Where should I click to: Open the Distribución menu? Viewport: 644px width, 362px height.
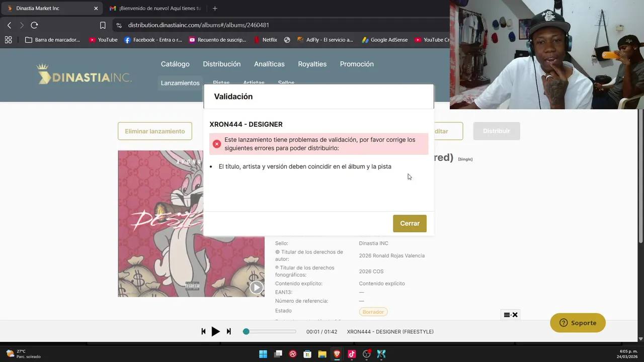coord(222,64)
